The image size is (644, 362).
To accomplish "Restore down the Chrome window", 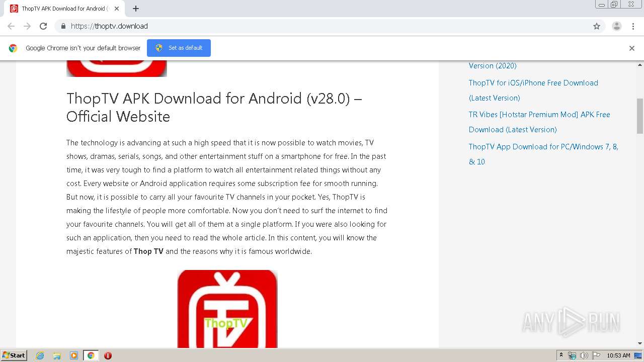I will pyautogui.click(x=614, y=5).
